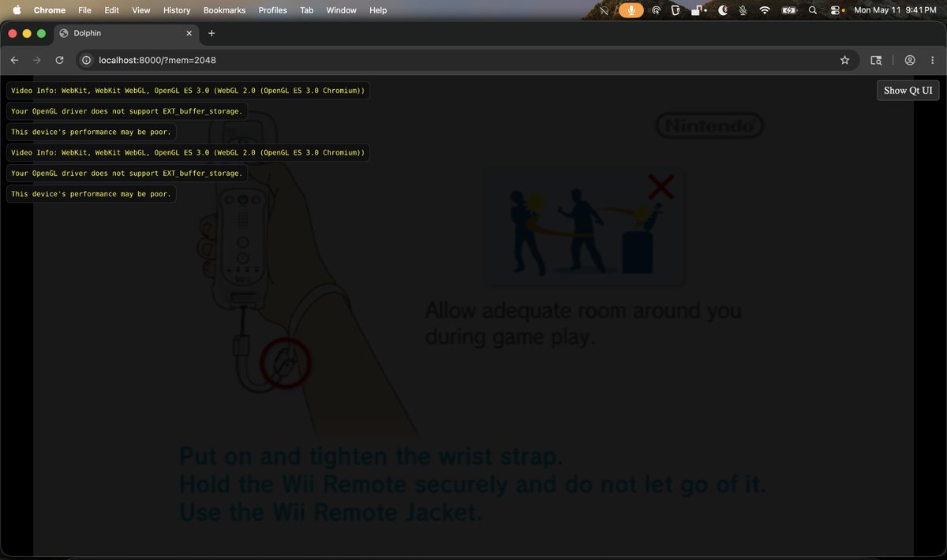The height and width of the screenshot is (560, 947).
Task: Open the Window menu
Action: pos(341,10)
